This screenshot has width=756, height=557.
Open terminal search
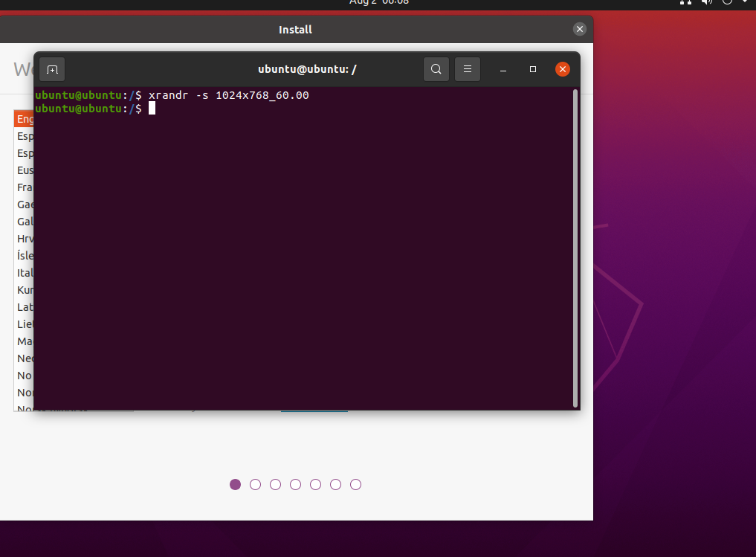pos(436,69)
